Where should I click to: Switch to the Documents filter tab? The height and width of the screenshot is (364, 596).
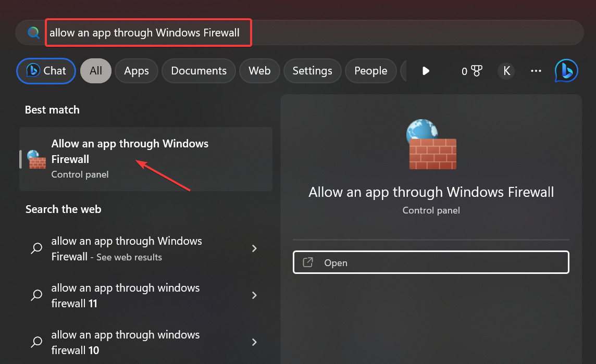tap(199, 71)
